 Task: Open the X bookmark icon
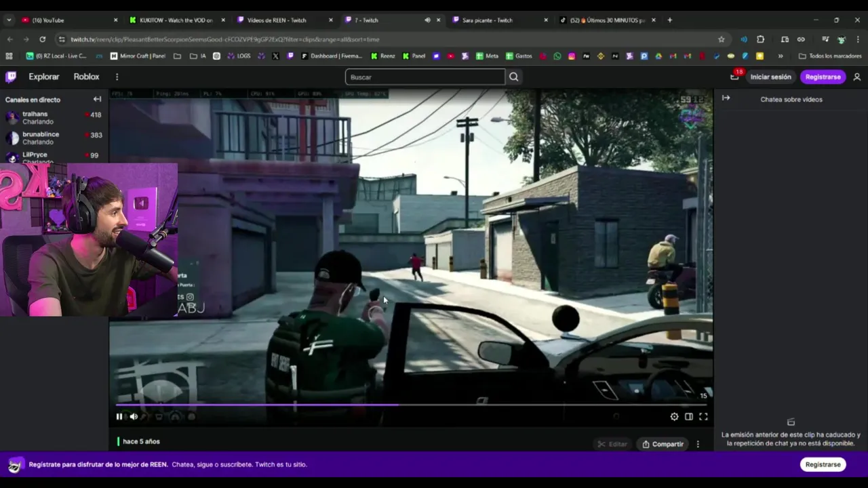275,56
